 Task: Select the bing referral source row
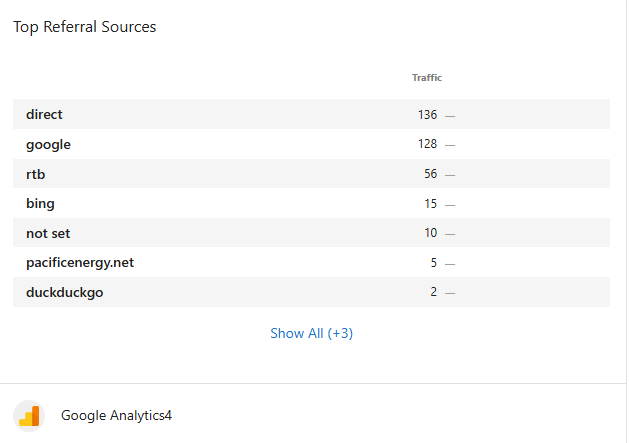pyautogui.click(x=40, y=203)
